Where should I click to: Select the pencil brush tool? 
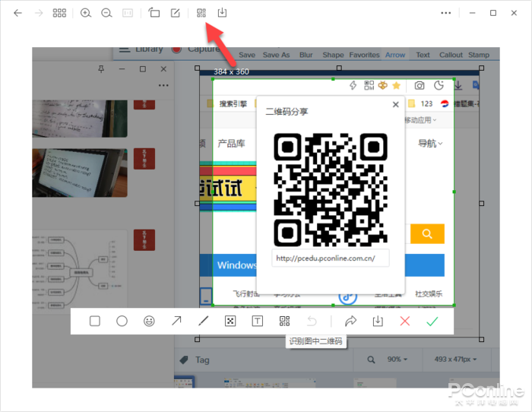click(203, 321)
